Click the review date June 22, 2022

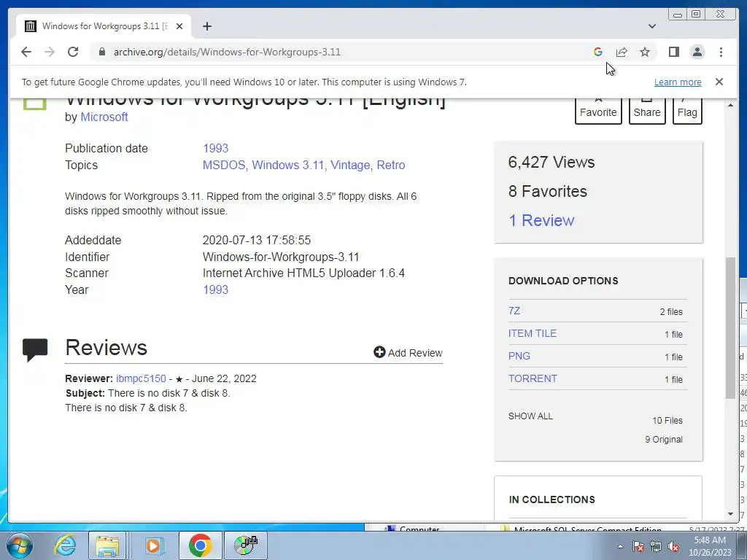click(x=224, y=378)
